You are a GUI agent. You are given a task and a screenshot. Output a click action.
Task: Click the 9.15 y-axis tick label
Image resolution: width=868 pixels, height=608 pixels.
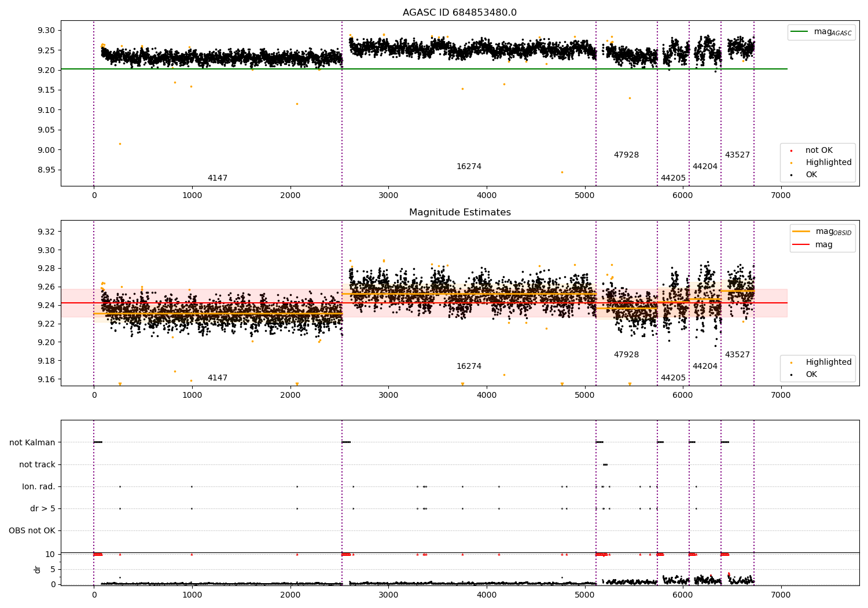46,90
